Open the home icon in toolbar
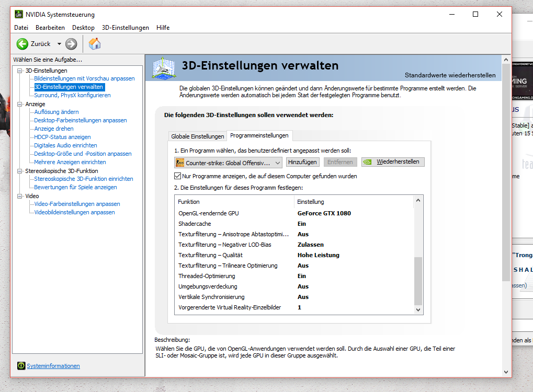 [95, 44]
